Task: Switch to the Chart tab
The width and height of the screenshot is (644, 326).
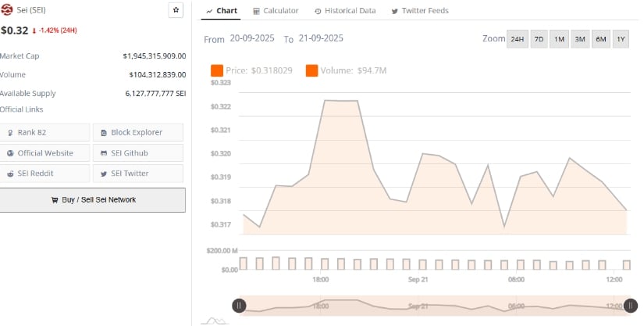Action: 222,11
